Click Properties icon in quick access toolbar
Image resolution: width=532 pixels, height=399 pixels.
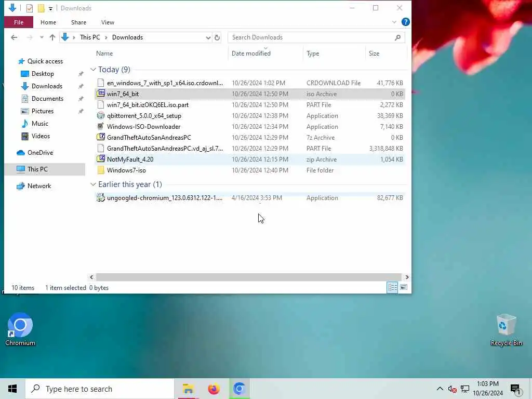(x=30, y=8)
